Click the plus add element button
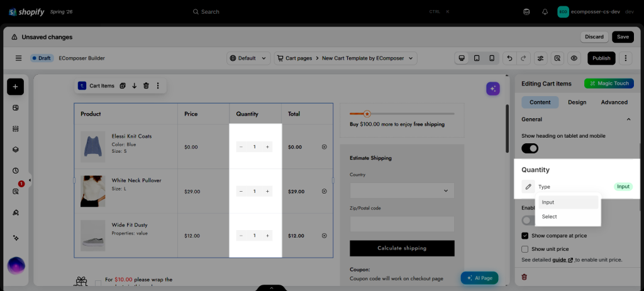Image resolution: width=644 pixels, height=291 pixels. tap(16, 87)
